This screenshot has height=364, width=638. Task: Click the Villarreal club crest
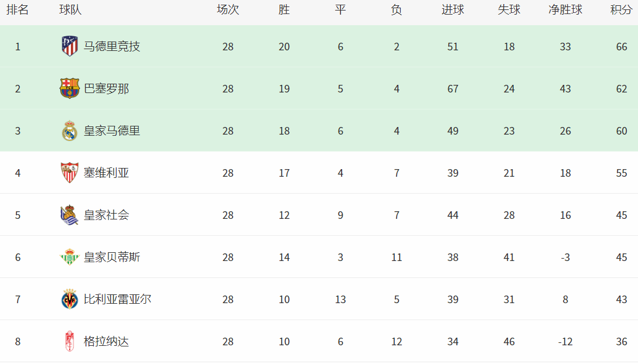point(70,299)
